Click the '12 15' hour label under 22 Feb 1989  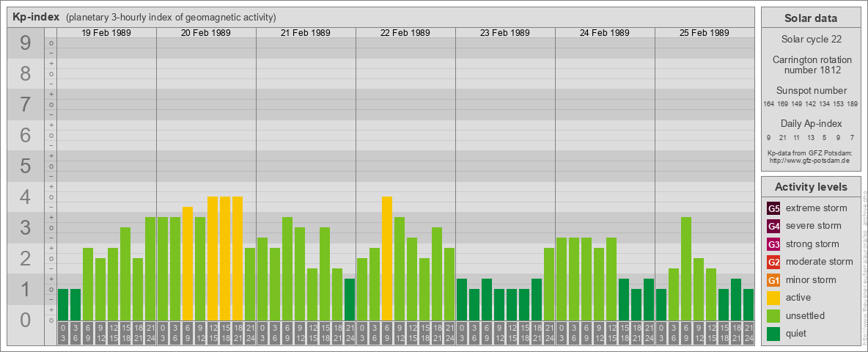(412, 333)
